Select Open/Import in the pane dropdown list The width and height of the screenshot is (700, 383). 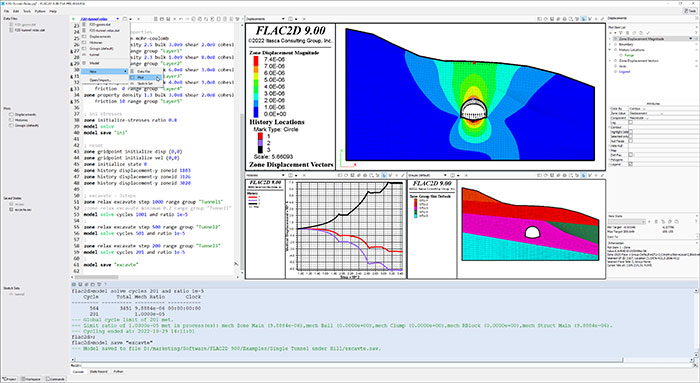coord(100,80)
